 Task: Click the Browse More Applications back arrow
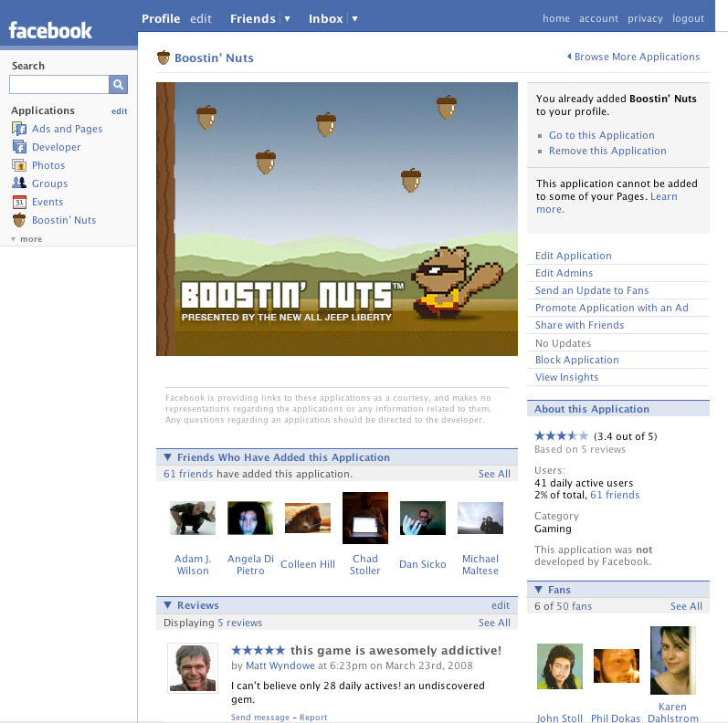pyautogui.click(x=569, y=57)
